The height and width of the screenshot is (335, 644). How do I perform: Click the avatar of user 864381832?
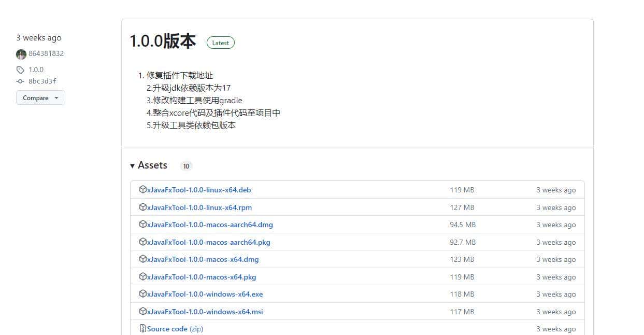pyautogui.click(x=21, y=54)
